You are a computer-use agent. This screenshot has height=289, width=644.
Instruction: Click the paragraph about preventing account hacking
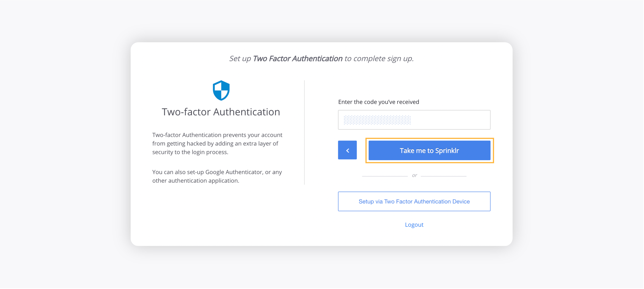[x=217, y=144]
